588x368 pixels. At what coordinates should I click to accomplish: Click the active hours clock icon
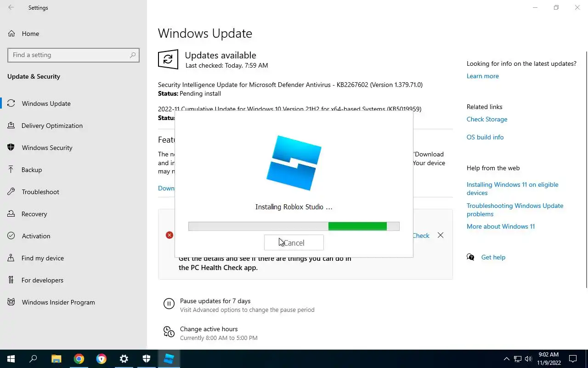click(169, 332)
